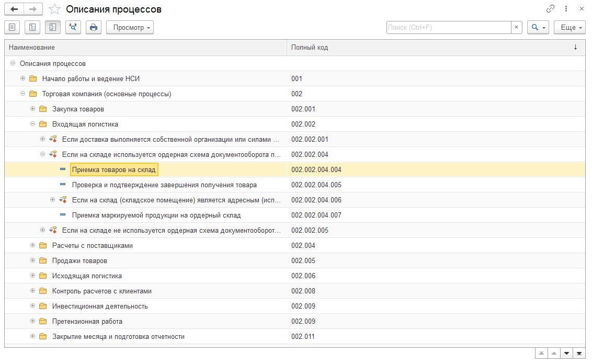Screen dimensions: 592x364
Task: Add Описания процессов to favorites with the star
Action: 54,9
